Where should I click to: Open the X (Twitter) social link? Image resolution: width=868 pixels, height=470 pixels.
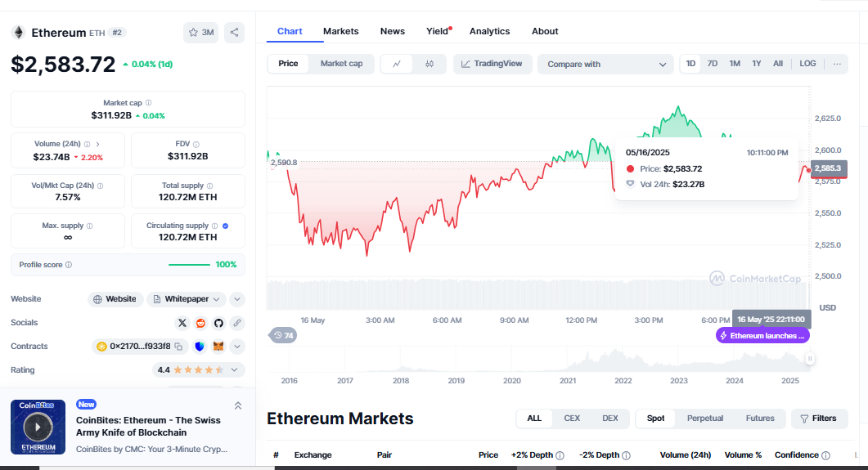click(x=182, y=323)
